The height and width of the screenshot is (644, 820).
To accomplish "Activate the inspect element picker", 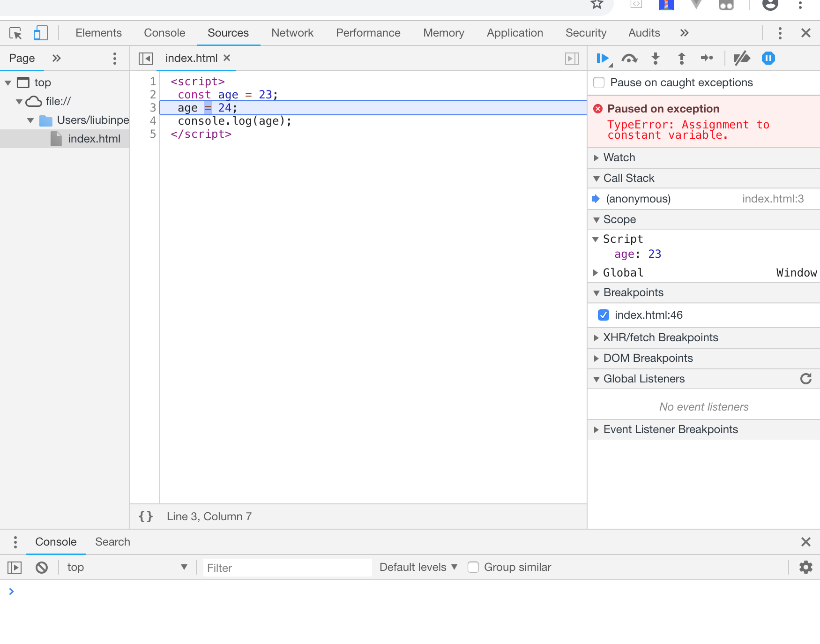I will point(15,33).
